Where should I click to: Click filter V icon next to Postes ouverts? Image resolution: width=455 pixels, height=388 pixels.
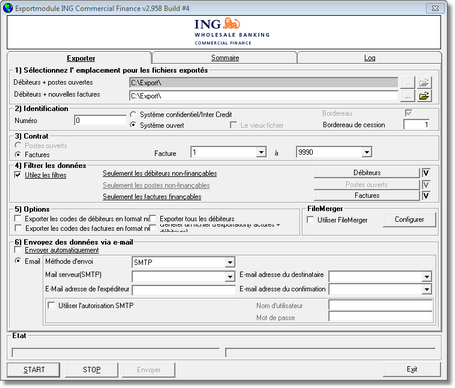pos(426,184)
